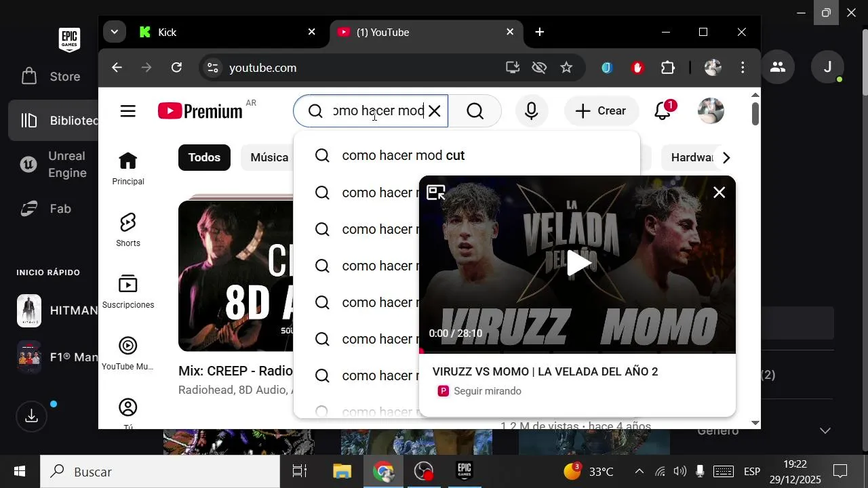
Task: Click the miniplayer progress bar
Action: tap(577, 352)
